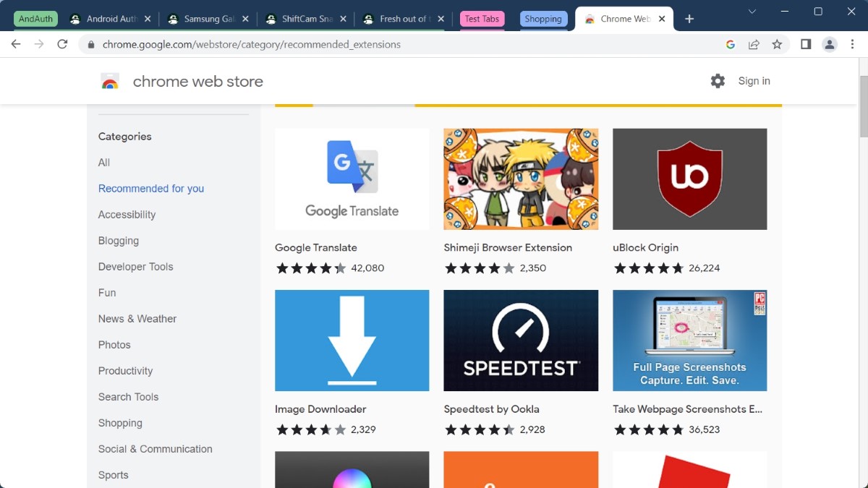Share this page using share icon
Image resolution: width=868 pixels, height=488 pixels.
pyautogui.click(x=754, y=44)
